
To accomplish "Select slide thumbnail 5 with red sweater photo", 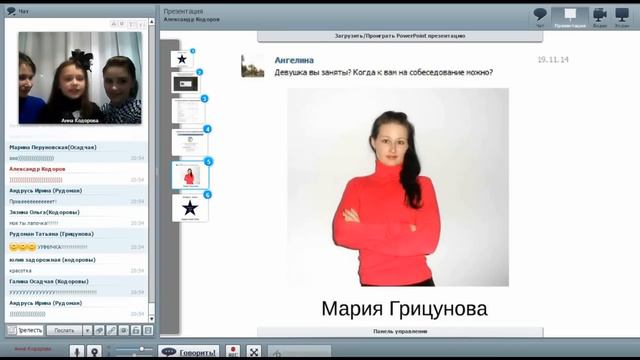I will (190, 175).
